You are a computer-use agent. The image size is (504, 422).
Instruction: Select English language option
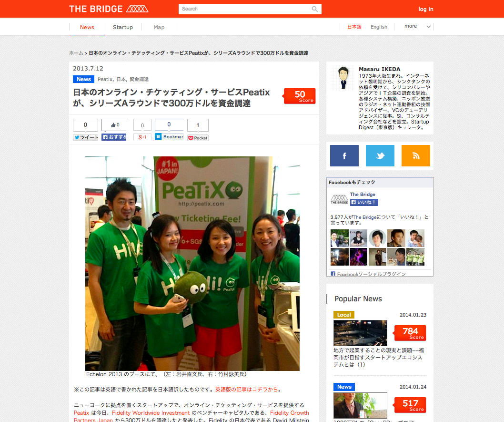click(x=379, y=27)
